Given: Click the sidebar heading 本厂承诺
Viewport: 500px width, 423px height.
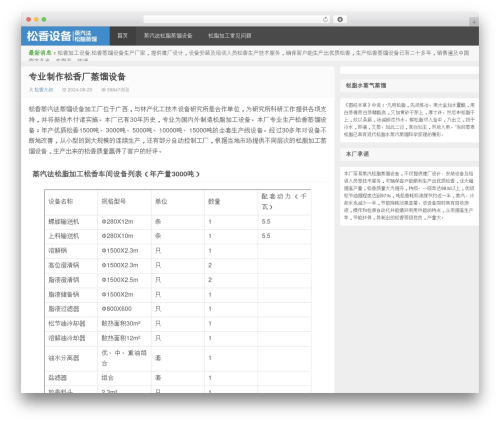Looking at the screenshot, I should (357, 154).
